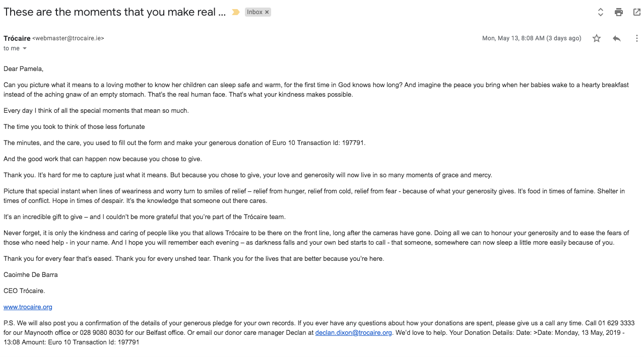644x357 pixels.
Task: Click the Mon, May 13 timestamp
Action: [532, 38]
